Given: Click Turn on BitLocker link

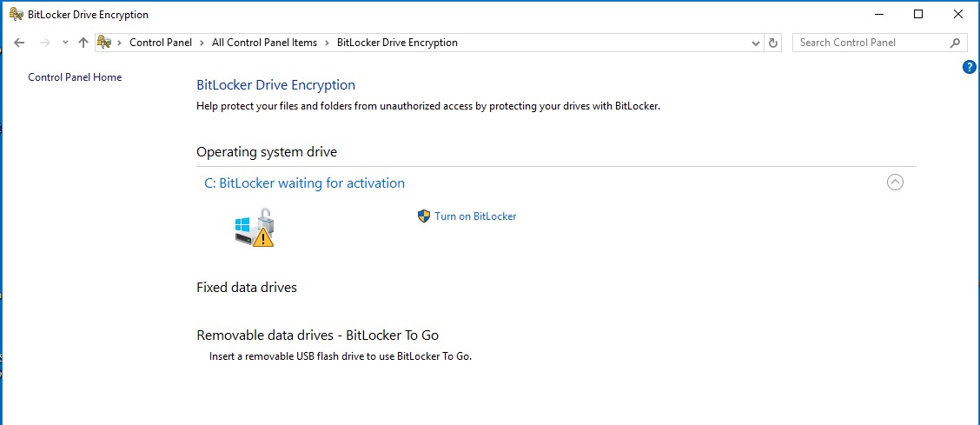Looking at the screenshot, I should tap(475, 216).
